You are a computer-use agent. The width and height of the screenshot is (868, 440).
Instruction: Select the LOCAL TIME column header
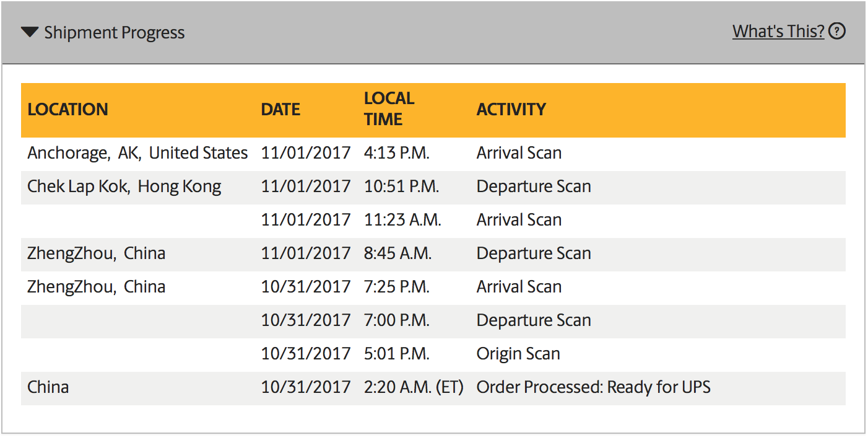coord(389,109)
